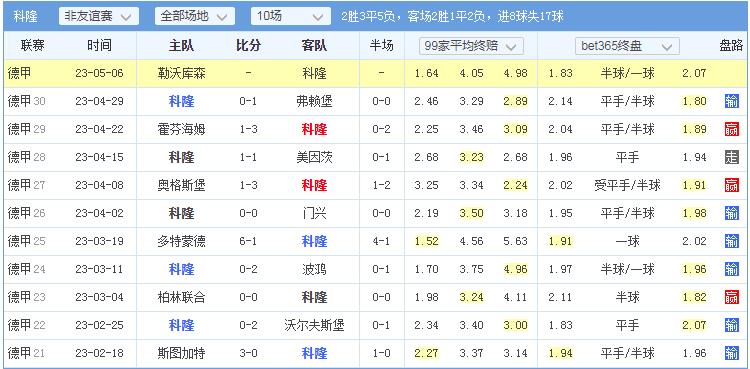
Task: Click handicap 半球/一球 in 勒沃库森 row
Action: pos(627,73)
